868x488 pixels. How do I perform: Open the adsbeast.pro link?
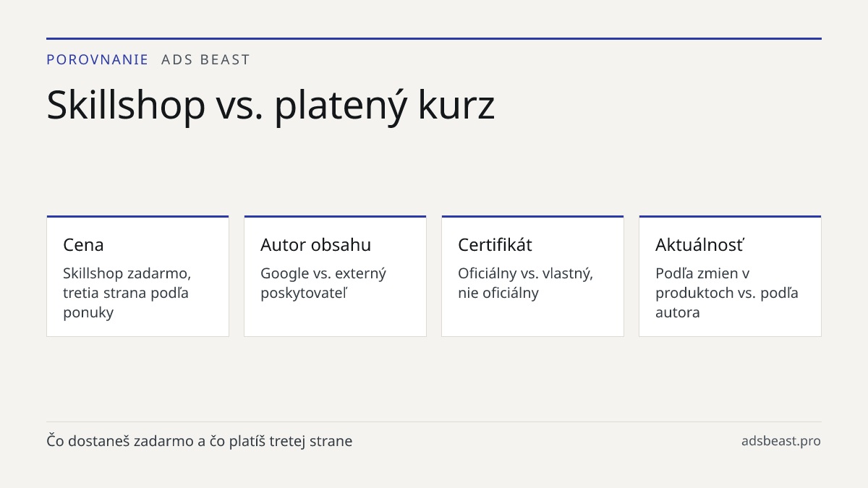click(x=781, y=441)
